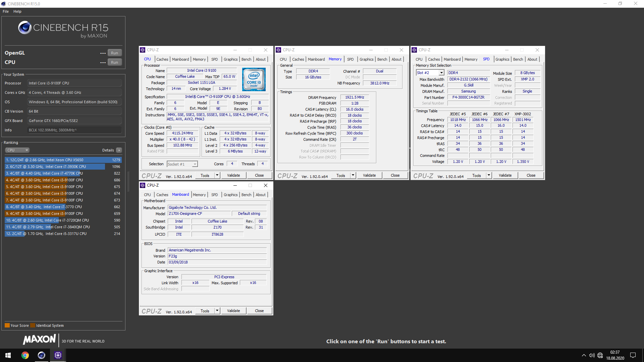644x362 pixels.
Task: Click the Your Score orange legend swatch
Action: coord(7,325)
